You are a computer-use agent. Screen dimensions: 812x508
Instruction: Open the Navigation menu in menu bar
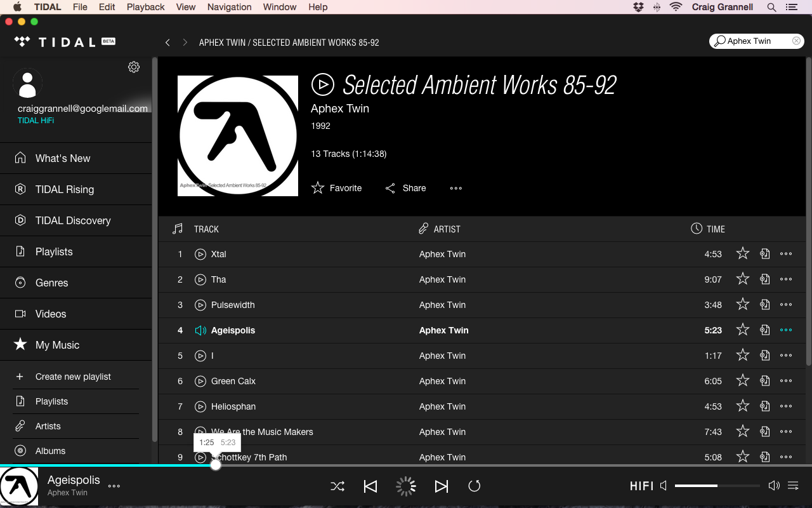(229, 7)
